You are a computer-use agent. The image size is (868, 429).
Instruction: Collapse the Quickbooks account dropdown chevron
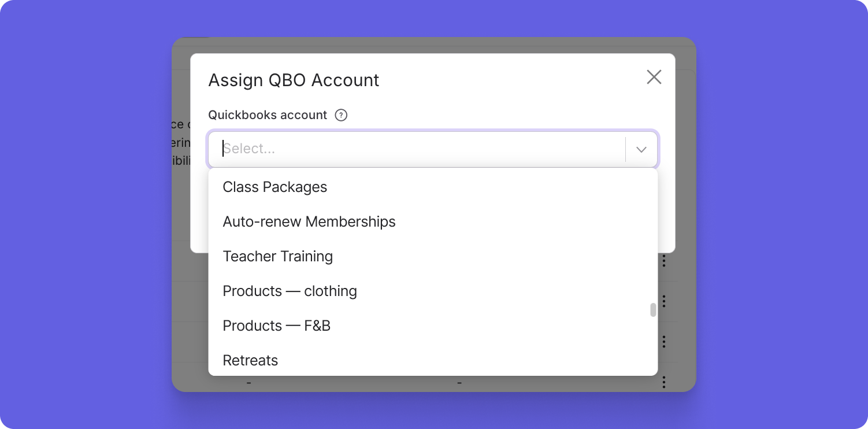tap(641, 149)
